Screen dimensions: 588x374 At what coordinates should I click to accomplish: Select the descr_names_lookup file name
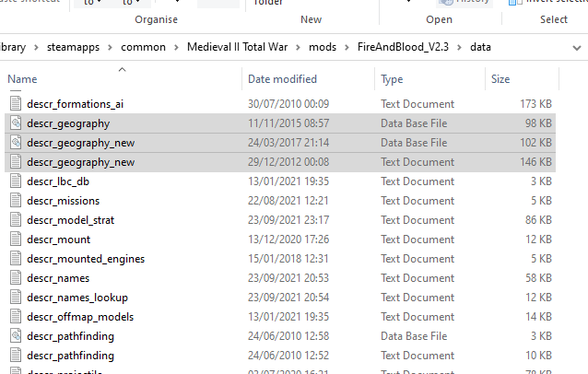coord(77,298)
